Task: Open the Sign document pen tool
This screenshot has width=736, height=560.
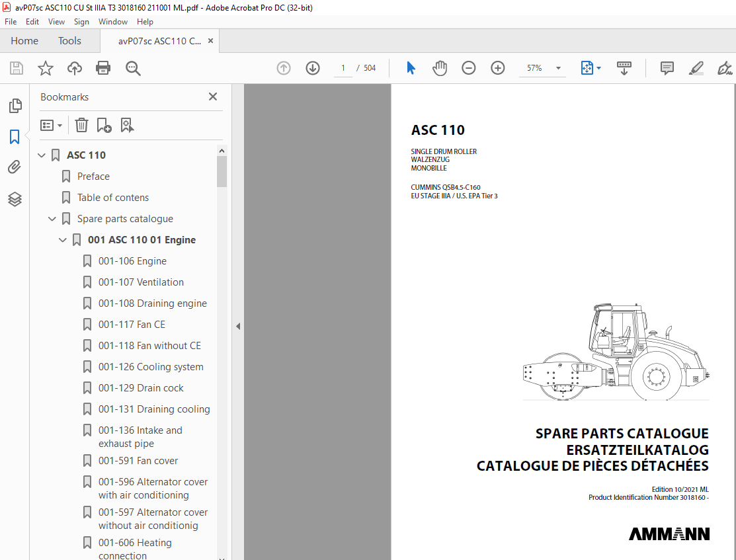Action: tap(725, 68)
